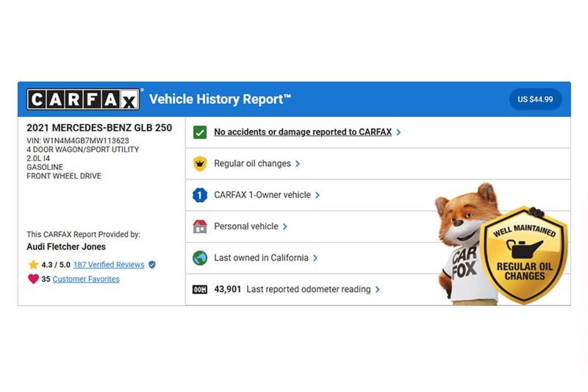Click the US $44.99 price button

535,99
